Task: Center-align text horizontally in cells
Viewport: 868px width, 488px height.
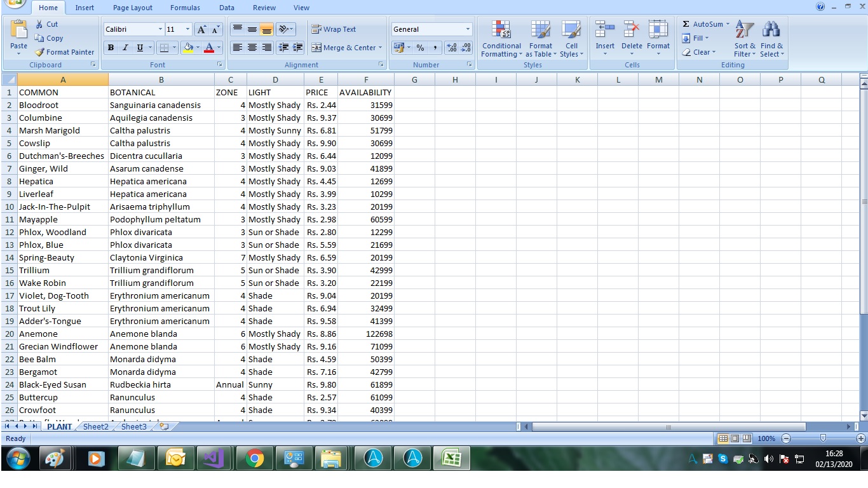Action: pyautogui.click(x=252, y=48)
